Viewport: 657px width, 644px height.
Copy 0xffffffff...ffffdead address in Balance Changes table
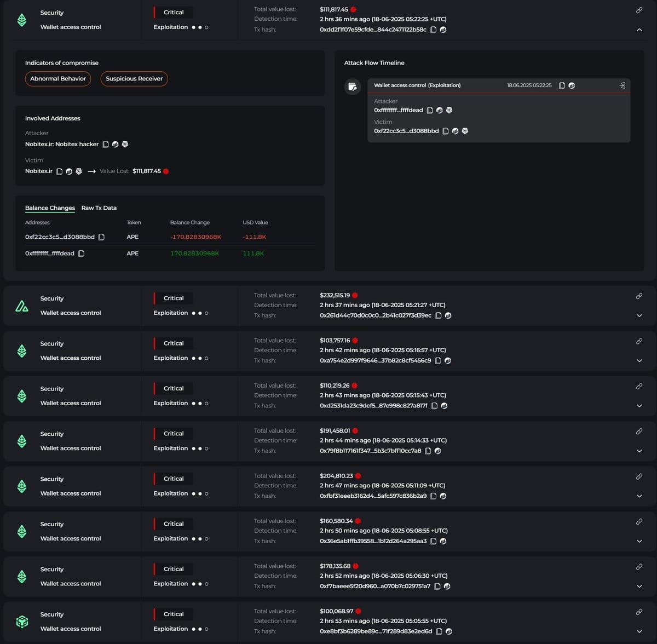pos(81,254)
